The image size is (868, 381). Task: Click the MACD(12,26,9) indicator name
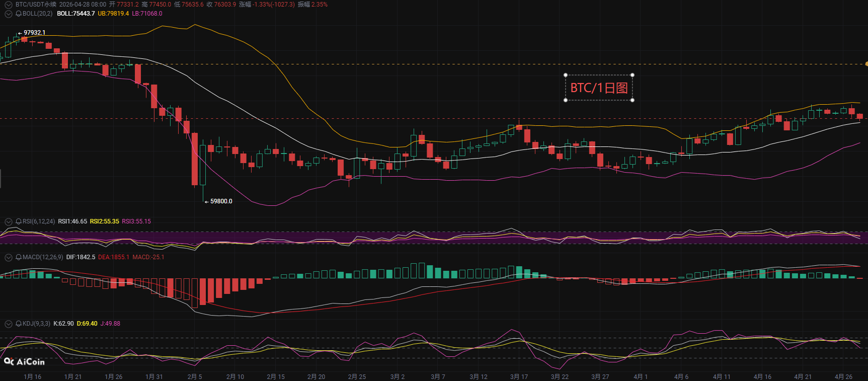(x=43, y=257)
